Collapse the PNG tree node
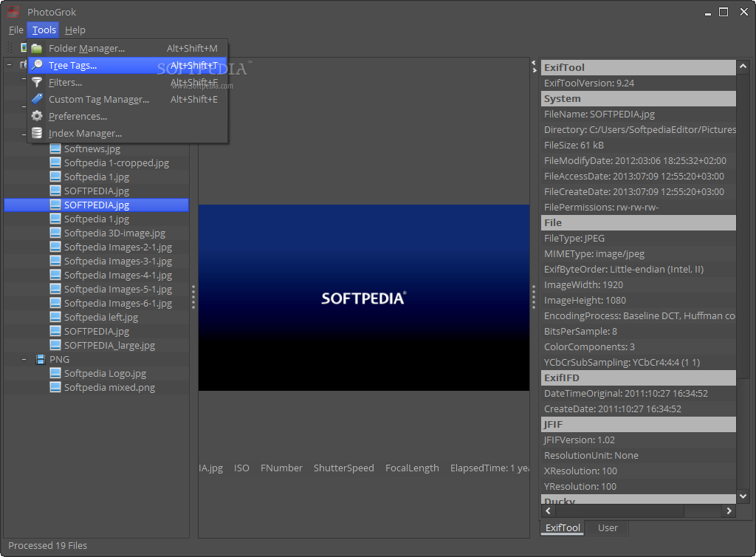 [x=24, y=360]
